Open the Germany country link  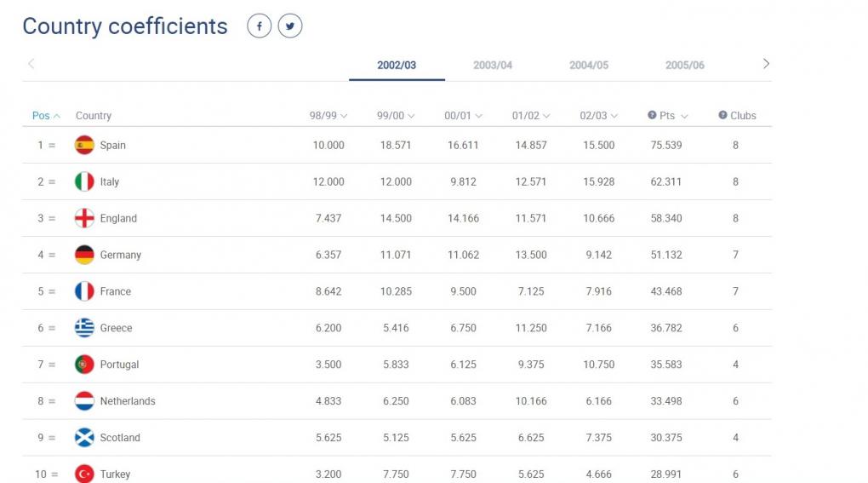click(121, 255)
